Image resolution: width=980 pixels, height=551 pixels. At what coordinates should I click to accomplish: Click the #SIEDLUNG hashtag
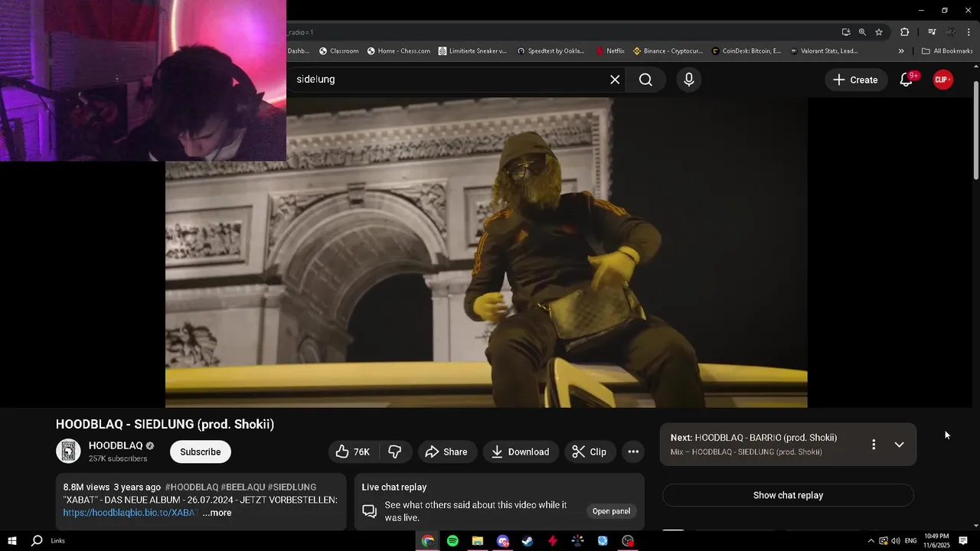point(292,487)
